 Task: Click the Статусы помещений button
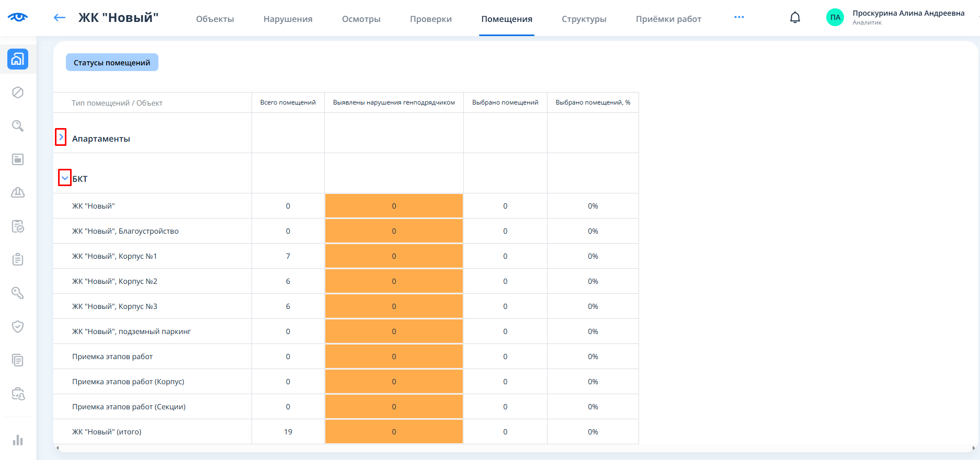[112, 63]
